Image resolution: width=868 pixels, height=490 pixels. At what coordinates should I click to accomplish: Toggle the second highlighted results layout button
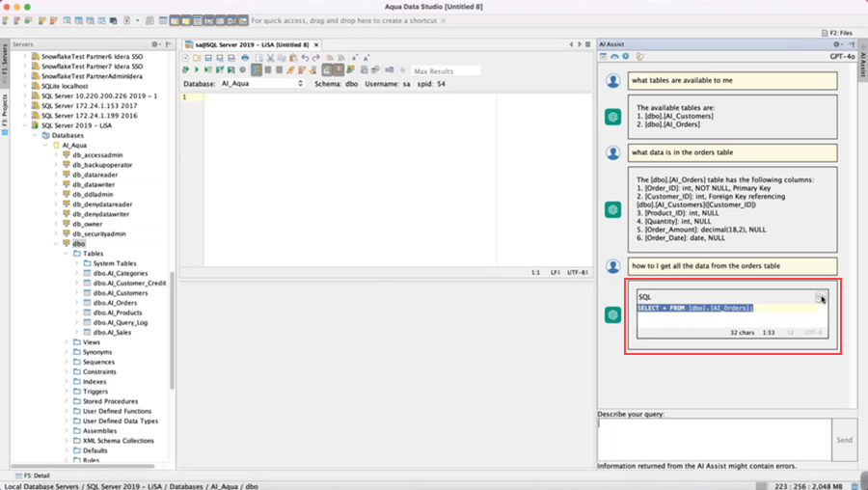[x=339, y=69]
